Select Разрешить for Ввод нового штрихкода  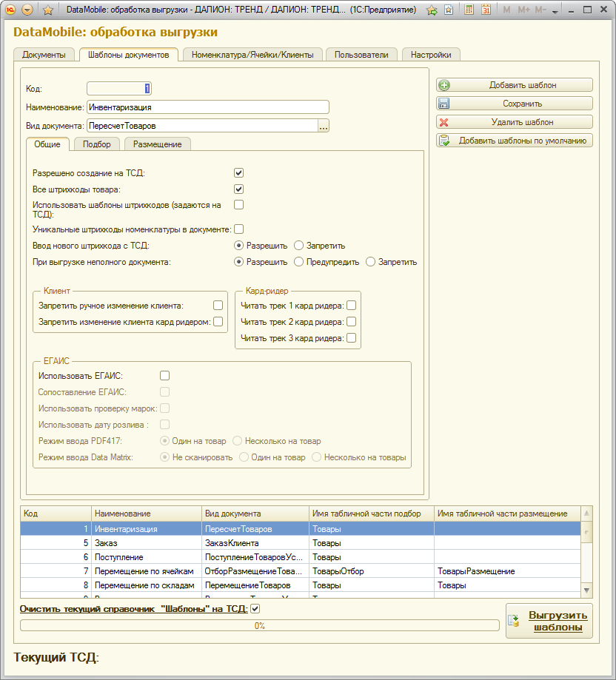coord(238,246)
